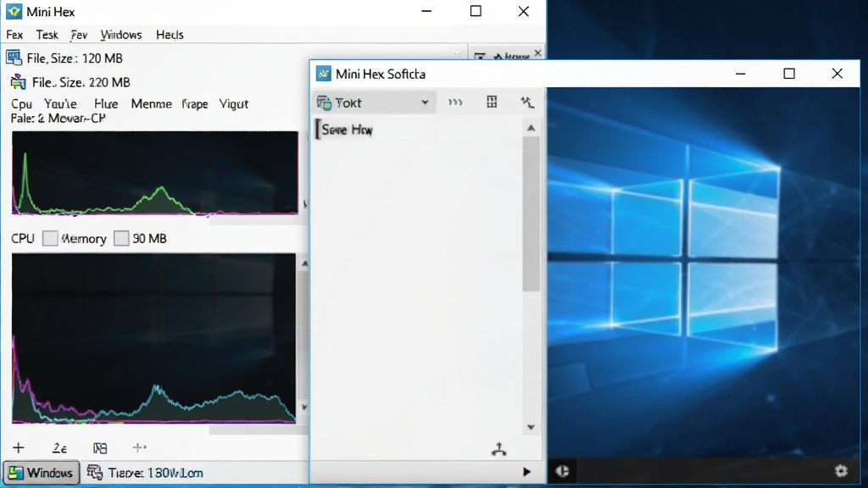Click the grid icon in Softcta toolbar
Screen dimensions: 868x488
click(492, 102)
